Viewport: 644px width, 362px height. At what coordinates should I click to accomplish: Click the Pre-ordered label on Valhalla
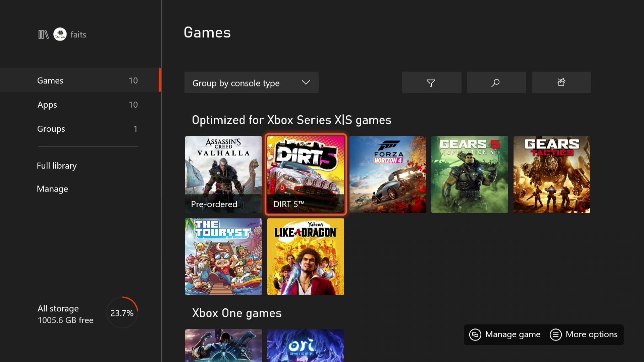pos(214,204)
